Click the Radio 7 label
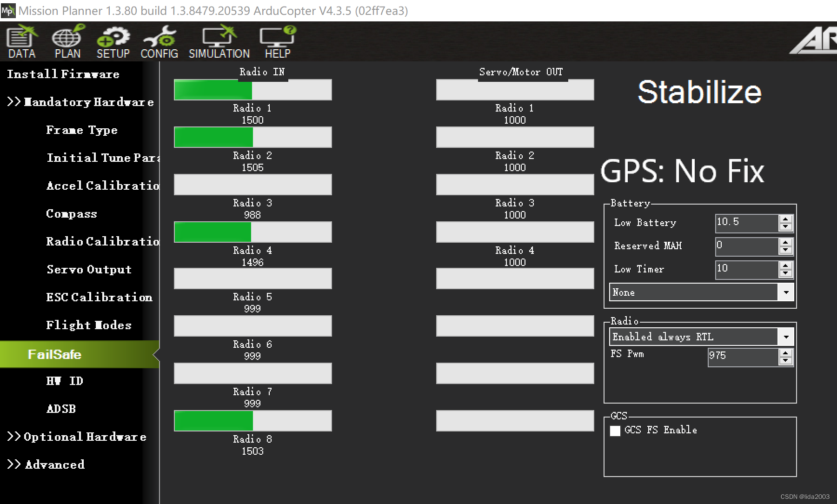837x504 pixels. point(252,391)
